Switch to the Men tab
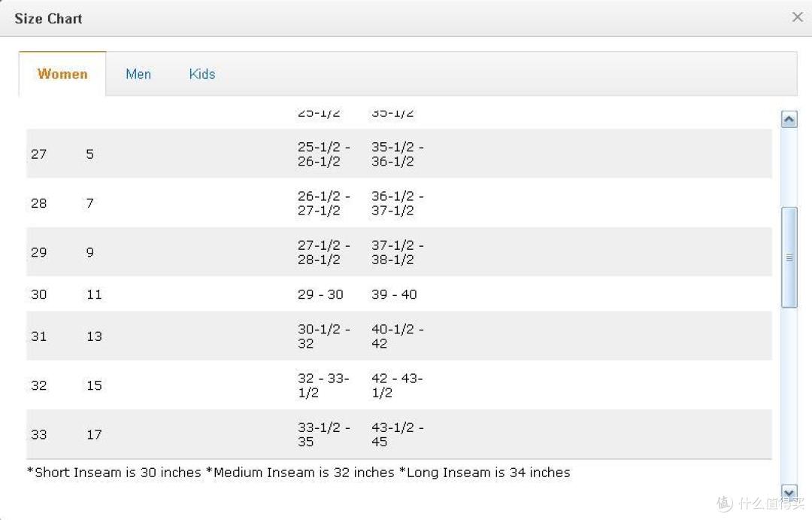The height and width of the screenshot is (520, 812). (x=138, y=75)
